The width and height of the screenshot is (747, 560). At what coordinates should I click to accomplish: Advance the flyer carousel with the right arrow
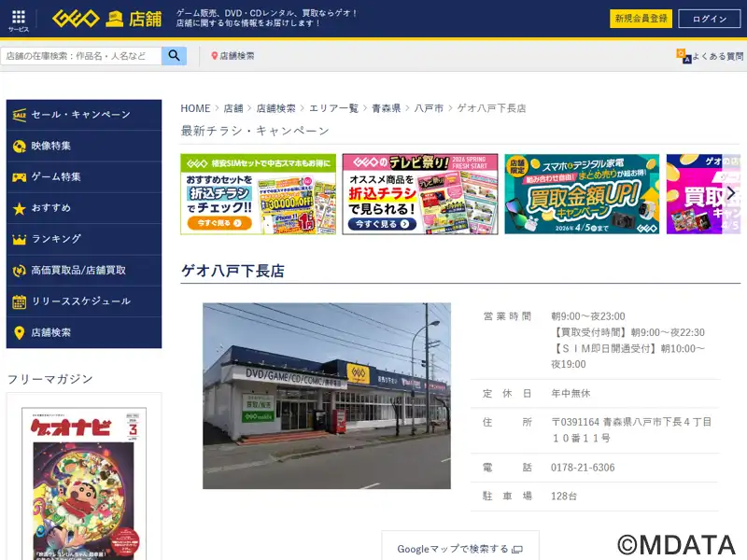point(731,193)
